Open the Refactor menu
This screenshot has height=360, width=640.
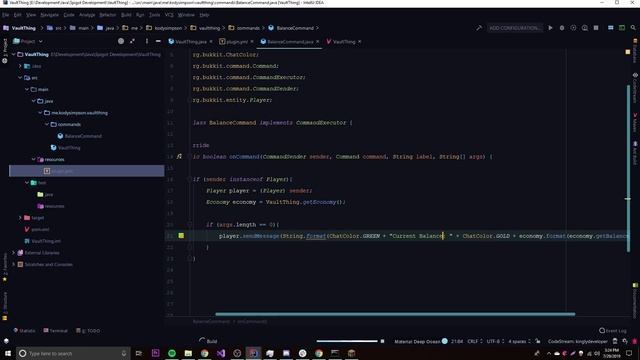[108, 15]
